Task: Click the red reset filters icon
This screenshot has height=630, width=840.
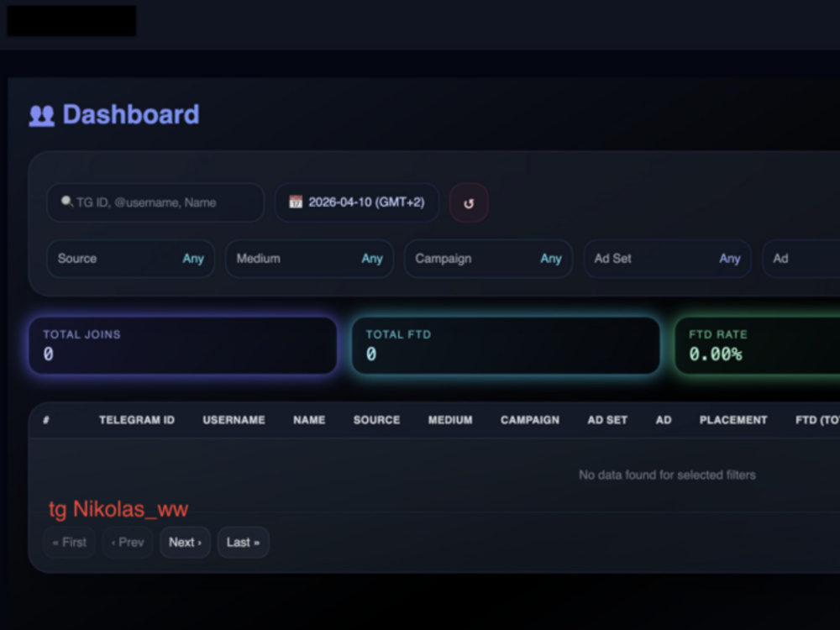Action: [x=468, y=203]
